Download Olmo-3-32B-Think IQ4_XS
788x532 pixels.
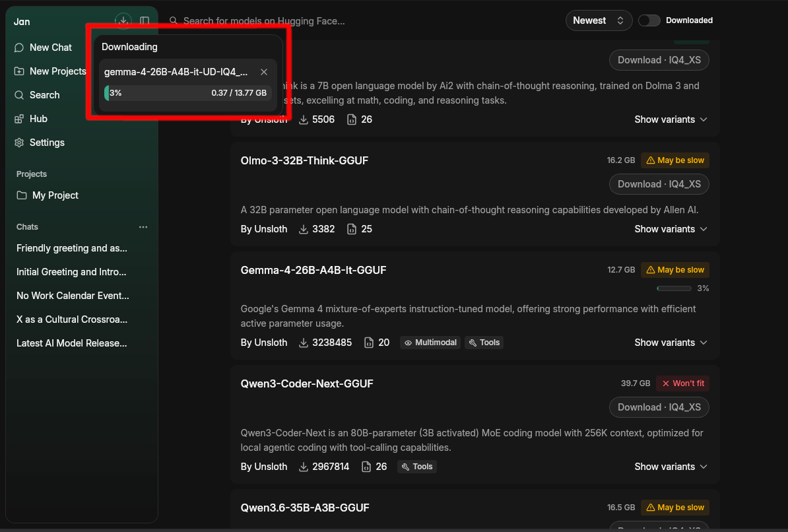point(659,184)
